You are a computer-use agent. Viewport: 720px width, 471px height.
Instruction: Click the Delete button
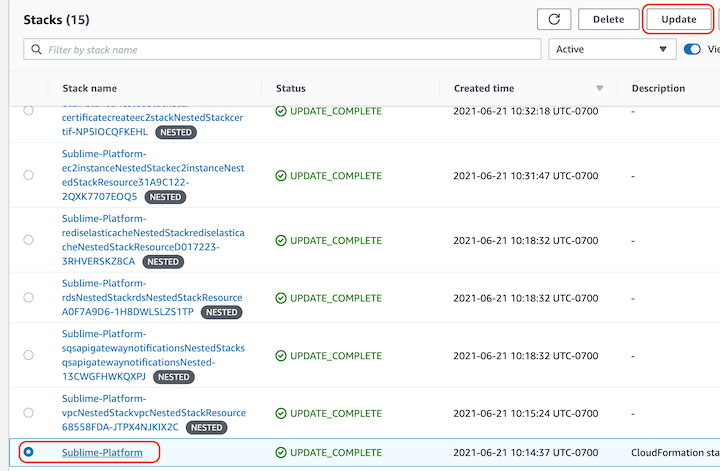(x=608, y=19)
